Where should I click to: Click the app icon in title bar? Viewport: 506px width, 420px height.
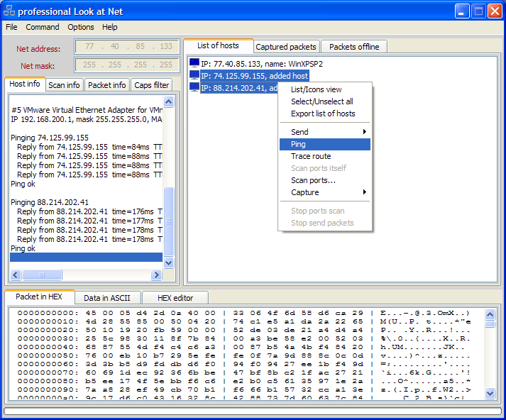coord(9,11)
